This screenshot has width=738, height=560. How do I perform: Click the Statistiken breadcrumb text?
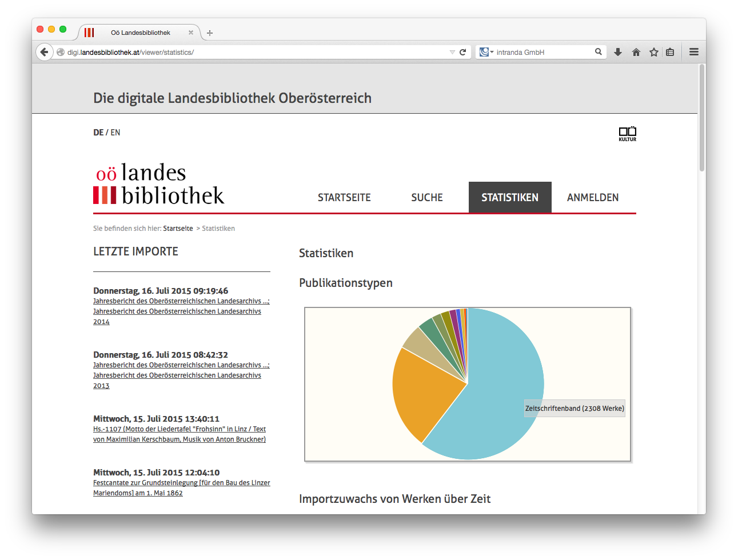(x=218, y=229)
